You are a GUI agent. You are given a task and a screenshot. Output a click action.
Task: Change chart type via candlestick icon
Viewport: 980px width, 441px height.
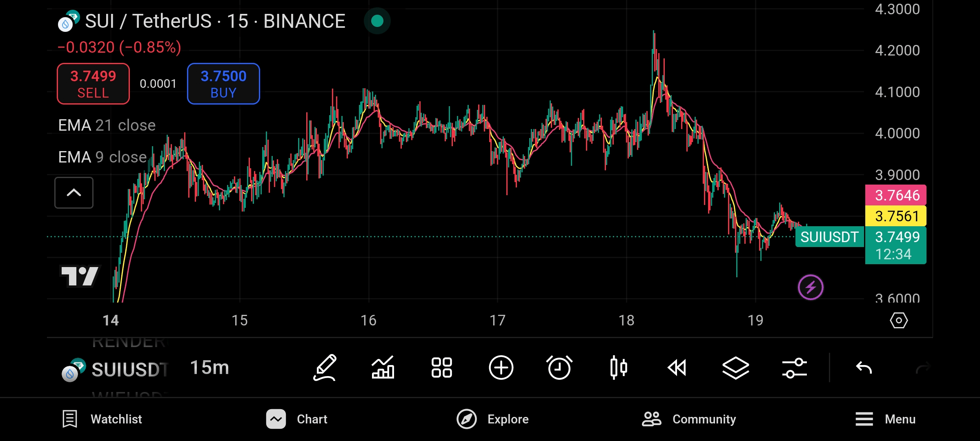click(619, 368)
